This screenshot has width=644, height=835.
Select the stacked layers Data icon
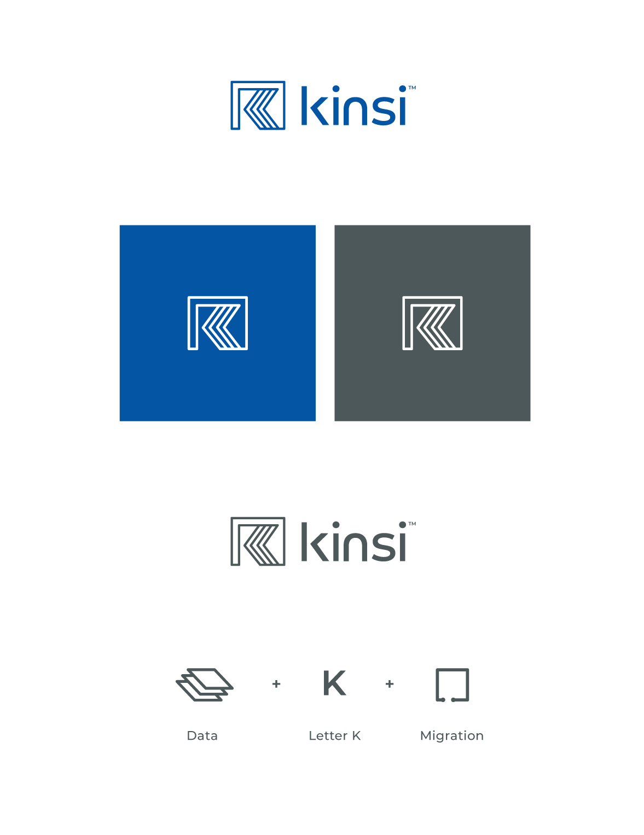click(x=205, y=685)
